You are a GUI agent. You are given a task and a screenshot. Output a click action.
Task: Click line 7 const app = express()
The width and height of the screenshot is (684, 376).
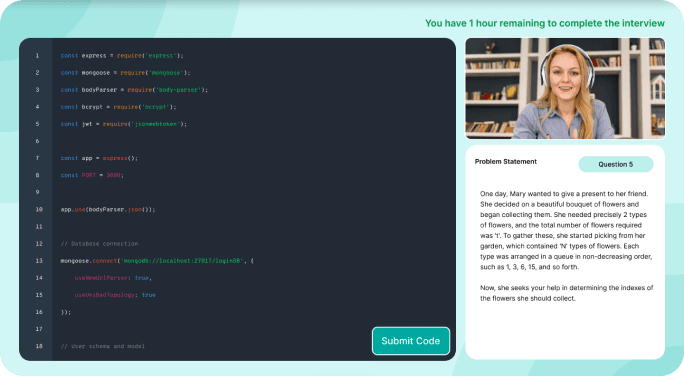(x=99, y=158)
